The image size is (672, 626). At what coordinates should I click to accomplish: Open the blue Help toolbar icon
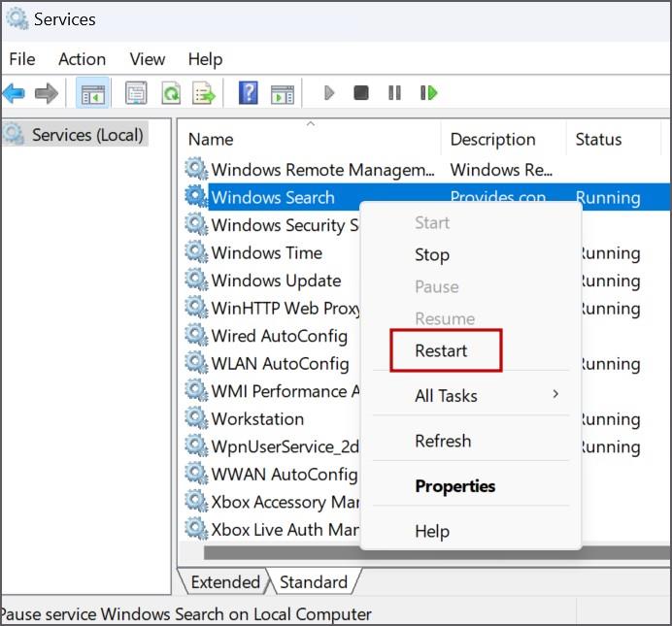[x=249, y=93]
